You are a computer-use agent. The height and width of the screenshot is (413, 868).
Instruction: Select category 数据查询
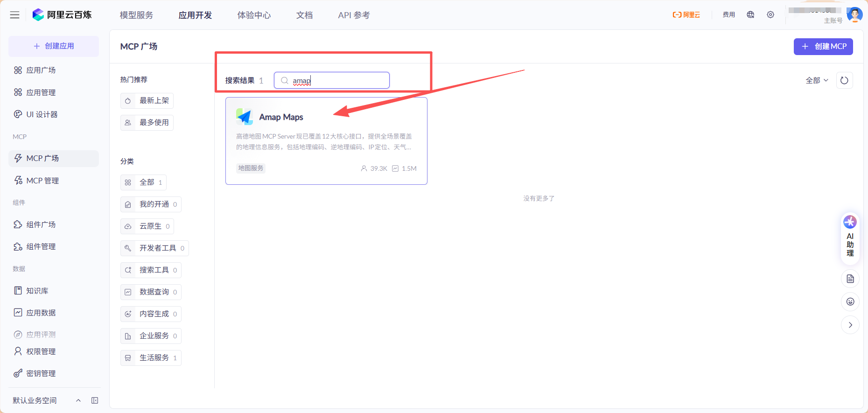pos(151,292)
